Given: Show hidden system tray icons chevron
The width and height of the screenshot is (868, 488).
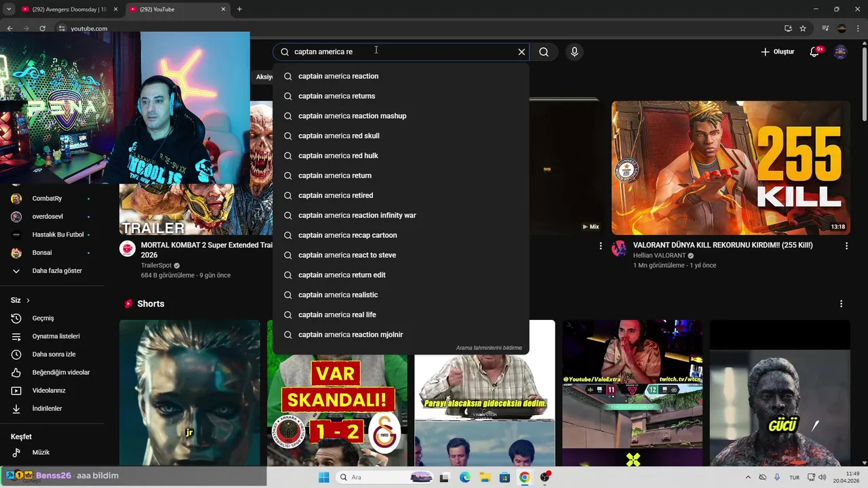Looking at the screenshot, I should click(x=748, y=477).
